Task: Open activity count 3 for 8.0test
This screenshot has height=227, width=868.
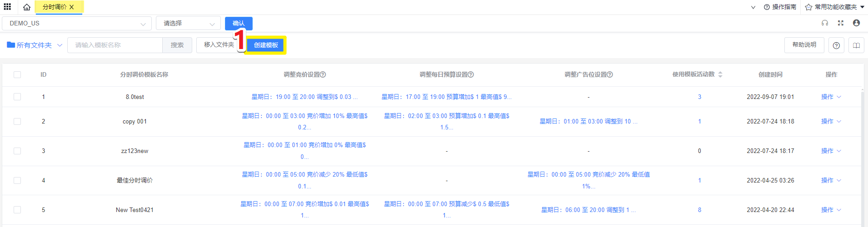Action: tap(699, 97)
